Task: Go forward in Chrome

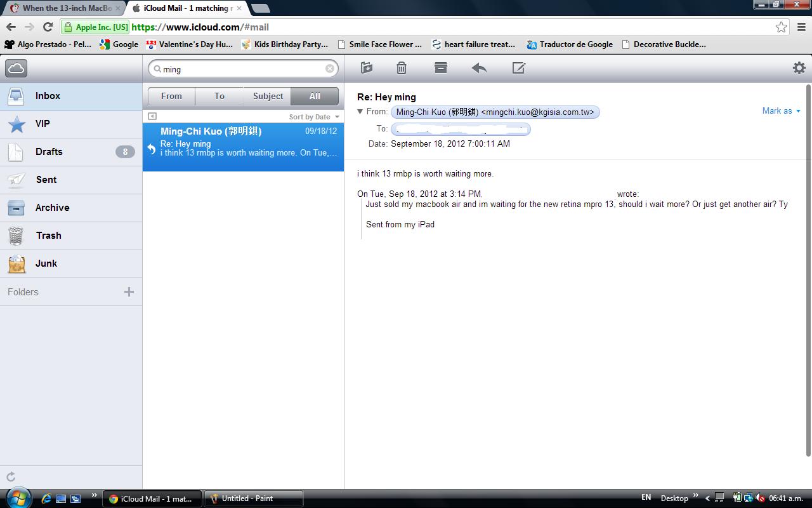Action: click(29, 27)
